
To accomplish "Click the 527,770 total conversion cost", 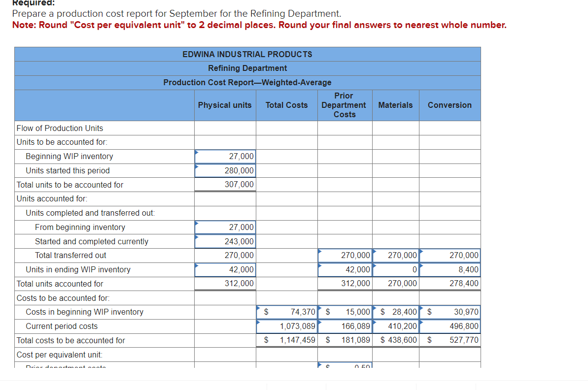I will tap(464, 340).
